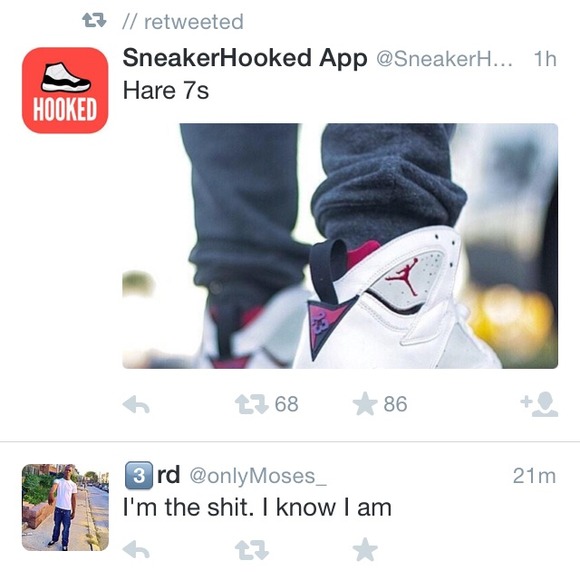Open the 21m timestamp on onlyMoses_ tweet

[x=534, y=476]
